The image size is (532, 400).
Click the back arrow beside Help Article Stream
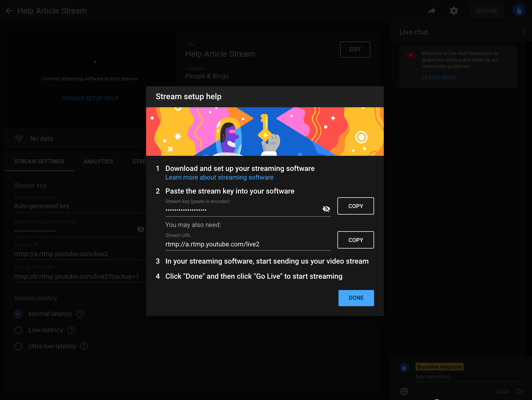coord(9,11)
